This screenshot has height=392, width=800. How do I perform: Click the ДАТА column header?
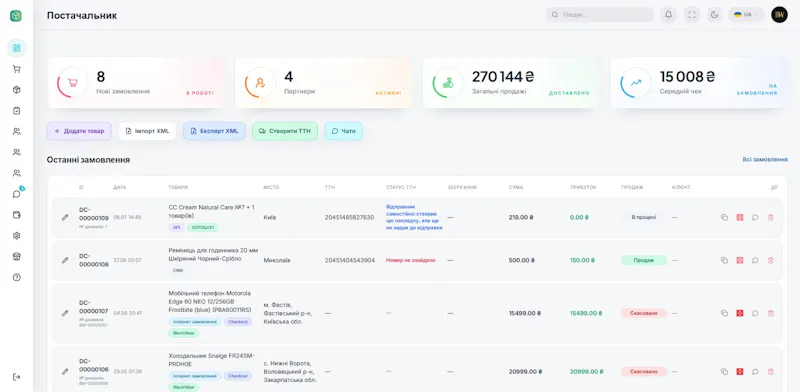click(x=119, y=187)
